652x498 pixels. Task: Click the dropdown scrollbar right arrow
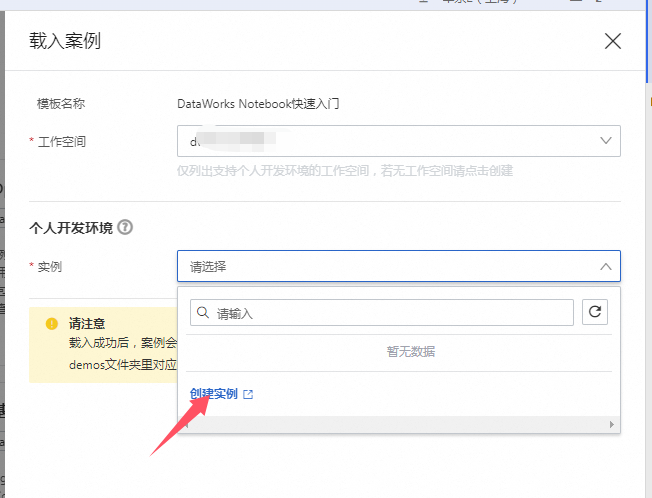tap(612, 424)
